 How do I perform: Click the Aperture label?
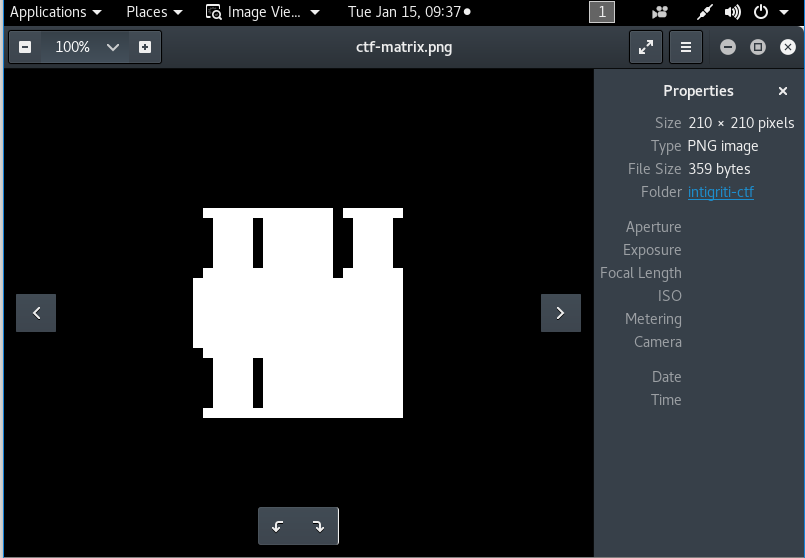pos(653,227)
